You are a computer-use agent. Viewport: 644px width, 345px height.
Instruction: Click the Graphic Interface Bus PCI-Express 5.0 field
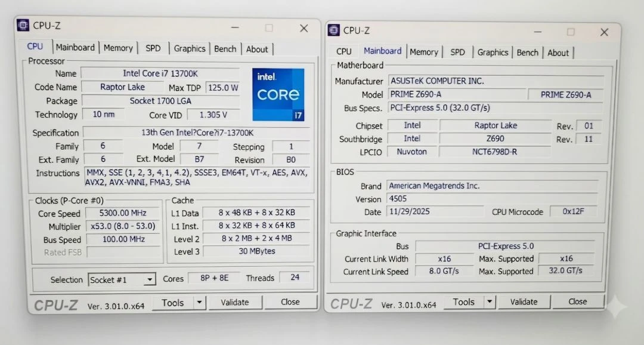(x=506, y=246)
